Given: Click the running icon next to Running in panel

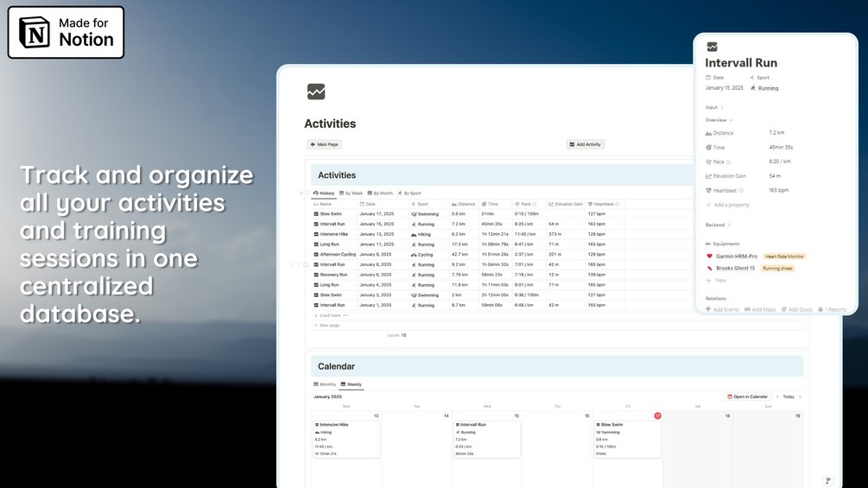Looking at the screenshot, I should (x=753, y=88).
